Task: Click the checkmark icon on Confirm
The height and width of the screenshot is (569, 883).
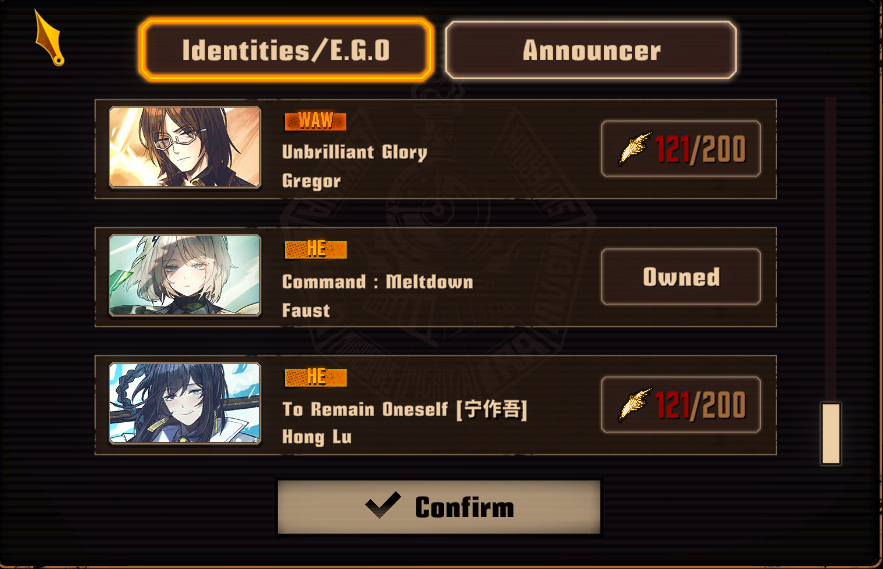Action: 383,505
